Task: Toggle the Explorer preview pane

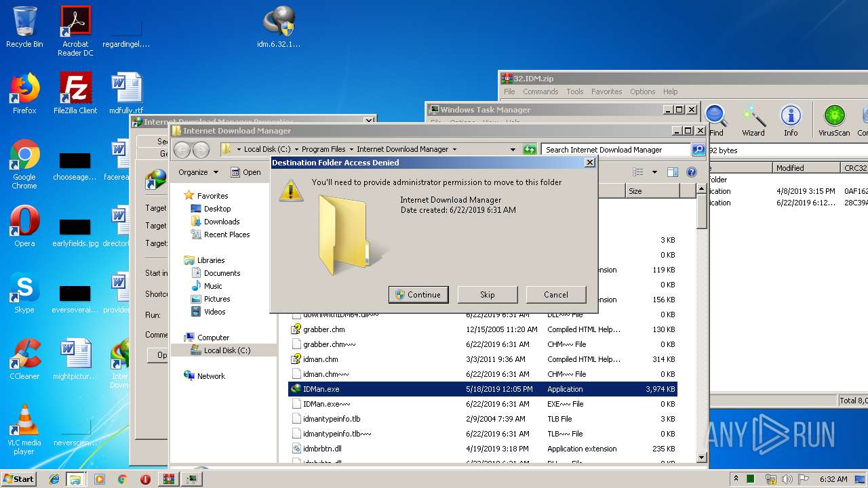Action: [672, 172]
